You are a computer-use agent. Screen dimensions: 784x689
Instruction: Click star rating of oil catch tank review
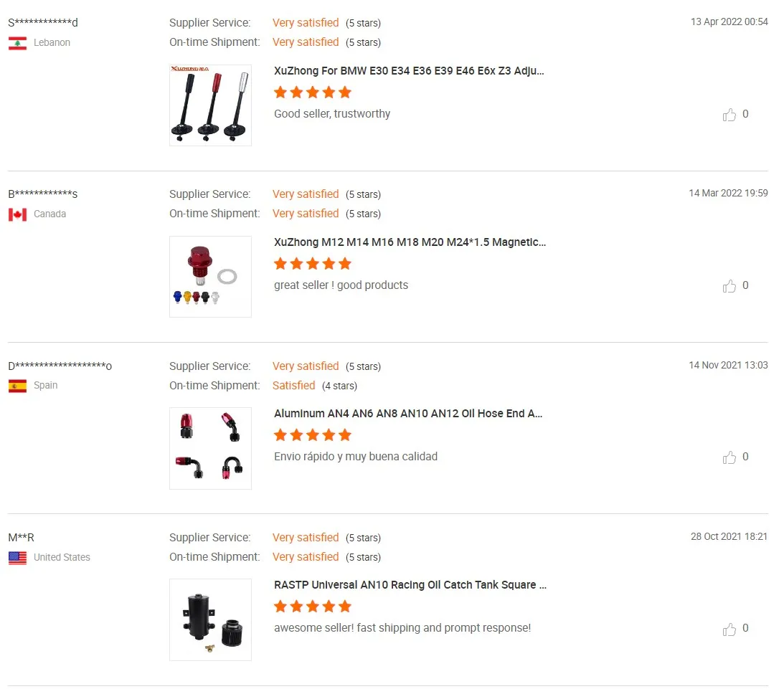[313, 607]
